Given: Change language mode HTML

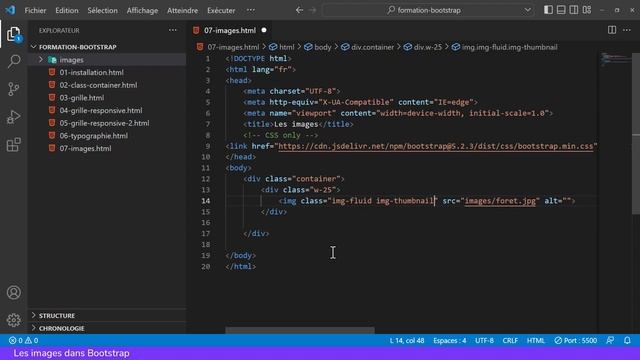Looking at the screenshot, I should 536,340.
